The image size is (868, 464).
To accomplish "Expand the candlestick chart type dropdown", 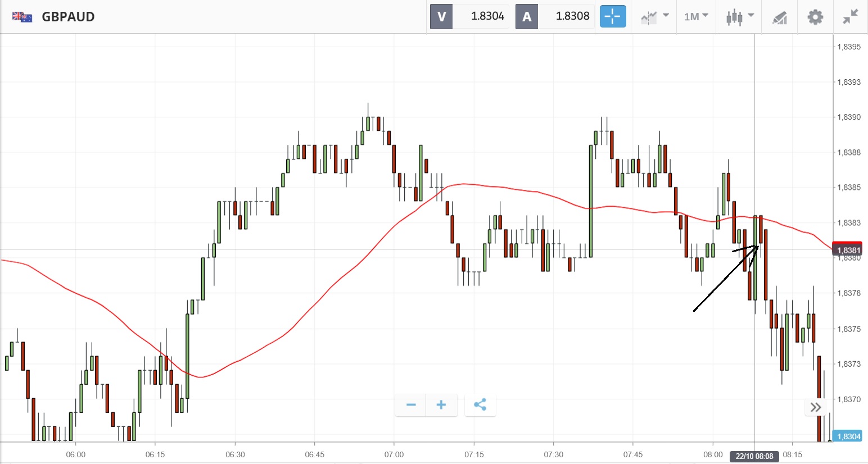I will [x=739, y=16].
